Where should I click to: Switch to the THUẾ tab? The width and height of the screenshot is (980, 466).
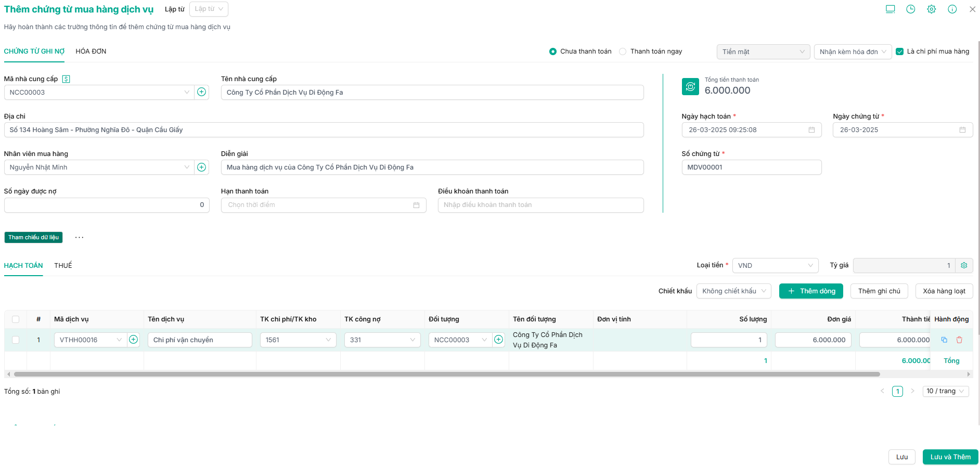(63, 265)
